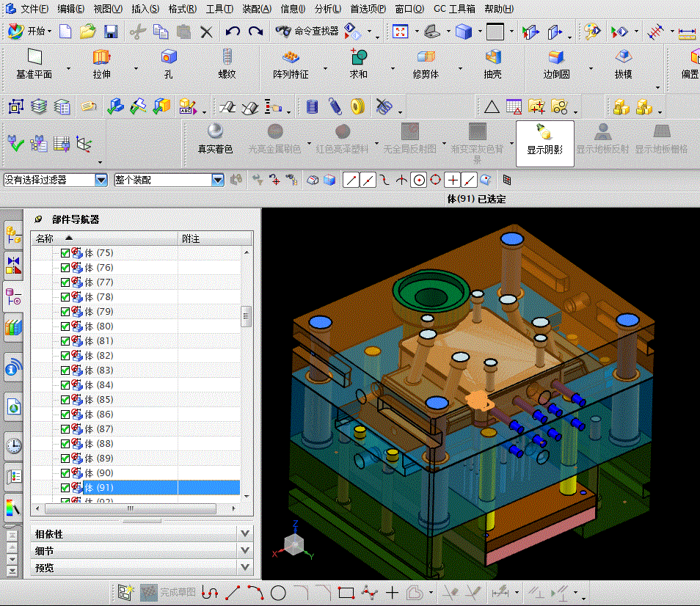Click the navigator horizontal scrollbar thumb
This screenshot has height=606, width=700.
click(x=131, y=508)
